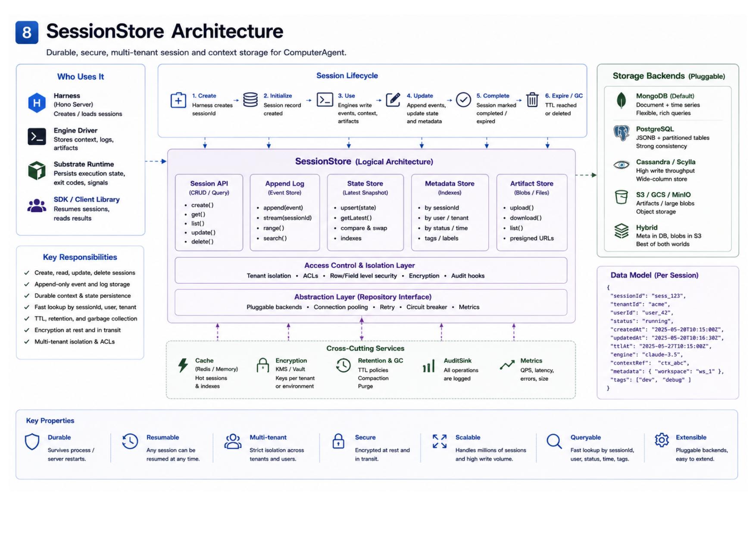Screen dimensions: 756x535
Task: Click the Abstraction Layer (Repository Interface) title
Action: (x=362, y=297)
